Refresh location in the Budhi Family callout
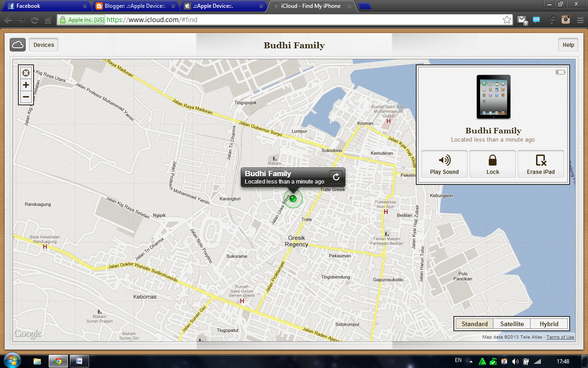 pos(336,177)
